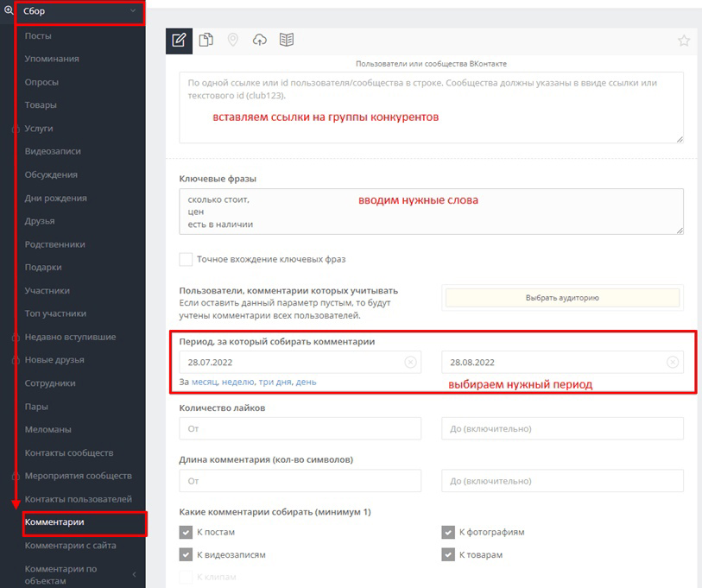Image resolution: width=702 pixels, height=588 pixels.
Task: Click Длина комментария От field
Action: pyautogui.click(x=300, y=481)
